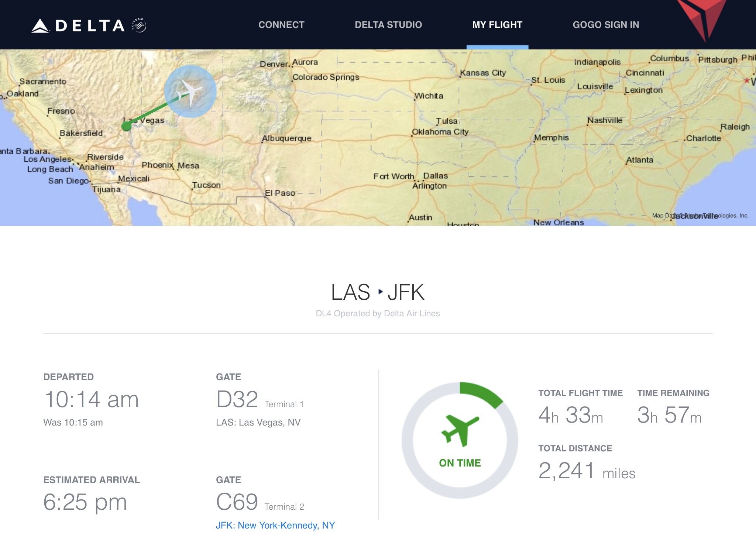Click the green Las Vegas origin dot
Image resolution: width=756 pixels, height=537 pixels.
[x=126, y=127]
